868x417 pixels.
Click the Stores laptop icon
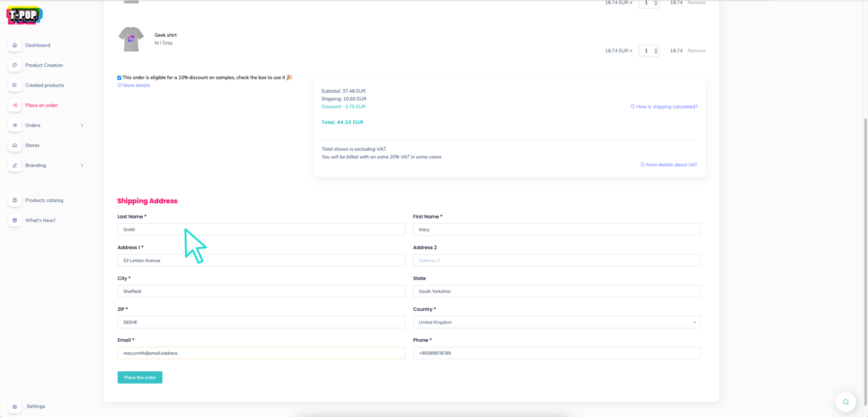(x=15, y=146)
